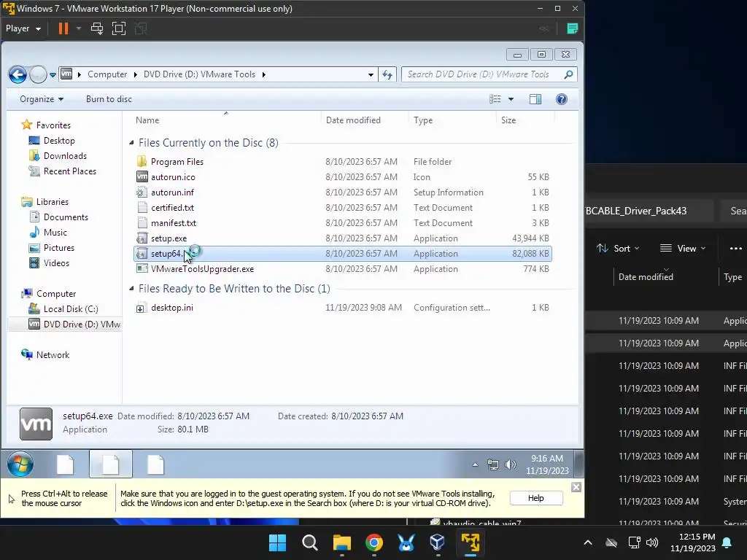The height and width of the screenshot is (560, 747).
Task: Open Windows 11 Start button
Action: point(277,542)
